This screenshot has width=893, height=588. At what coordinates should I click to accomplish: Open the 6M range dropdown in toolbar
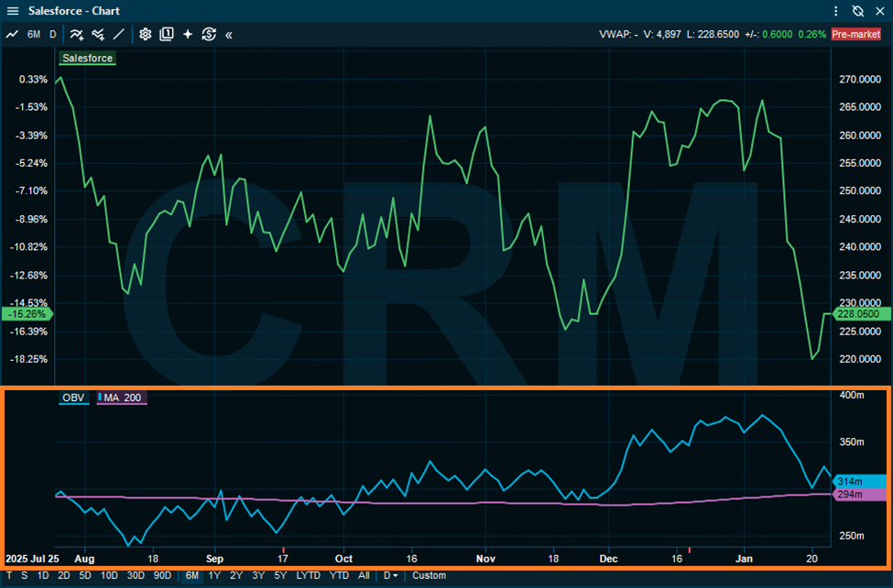click(x=34, y=34)
